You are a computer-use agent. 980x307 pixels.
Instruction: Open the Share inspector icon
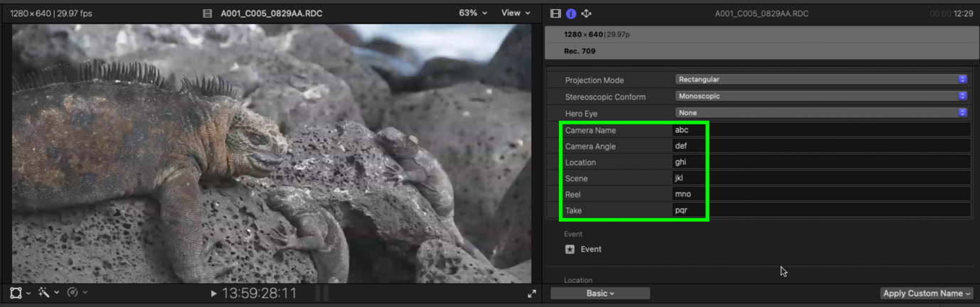click(586, 14)
